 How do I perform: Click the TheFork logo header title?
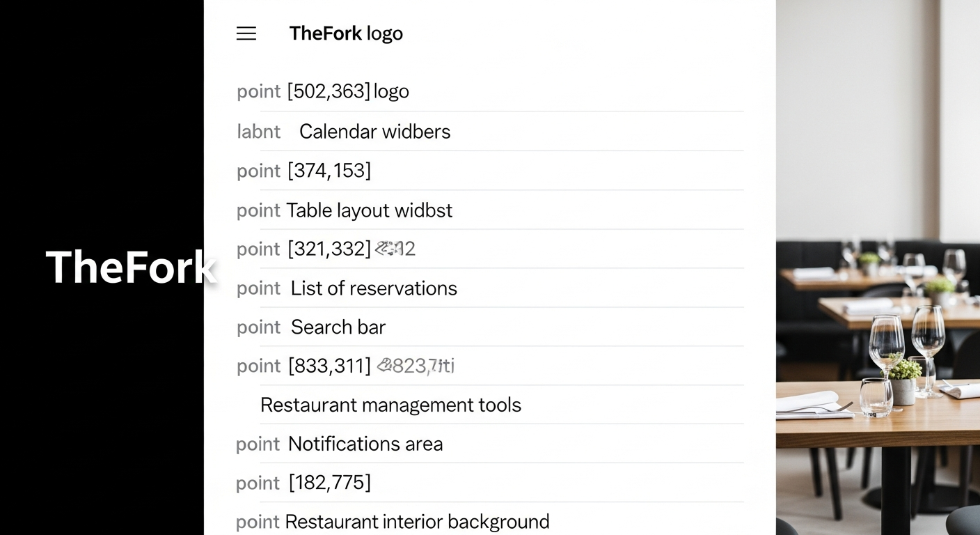[346, 33]
